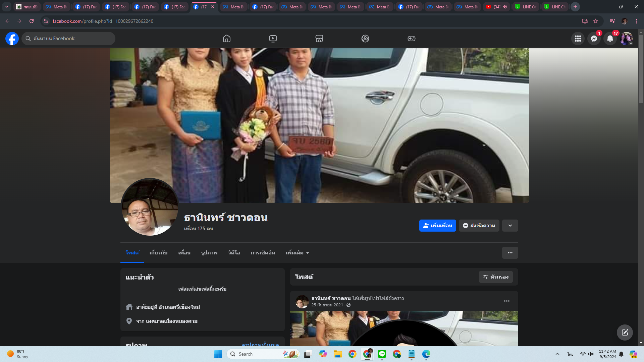Expand the chevron button beside ส่งข้อความ

[510, 226]
